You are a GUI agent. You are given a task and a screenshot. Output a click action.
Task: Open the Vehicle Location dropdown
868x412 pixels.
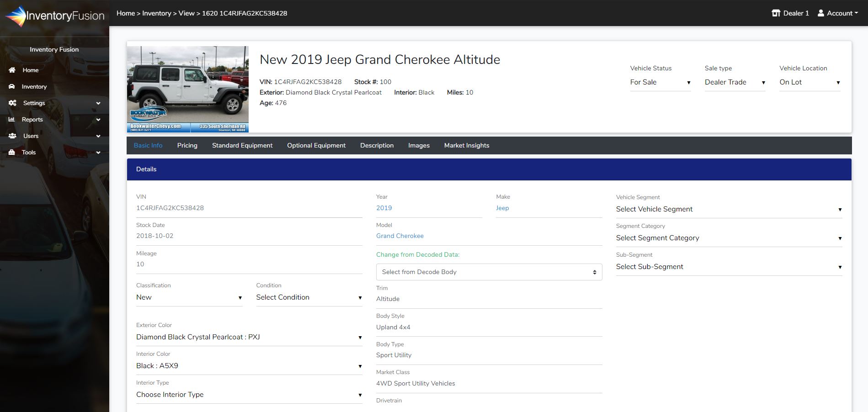click(809, 82)
